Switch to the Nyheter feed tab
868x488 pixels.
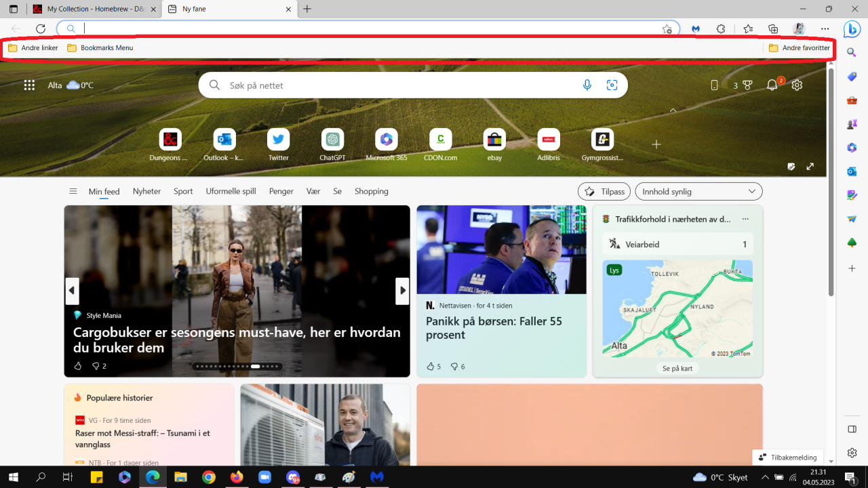[146, 192]
